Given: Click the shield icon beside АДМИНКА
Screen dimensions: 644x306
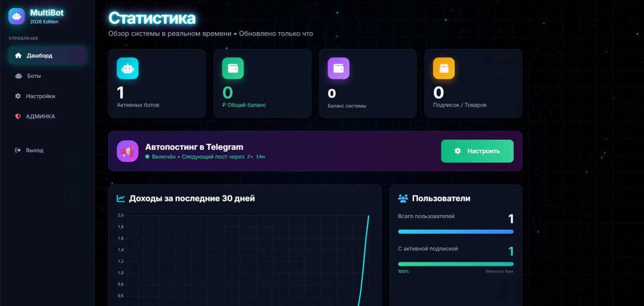Looking at the screenshot, I should pos(18,116).
